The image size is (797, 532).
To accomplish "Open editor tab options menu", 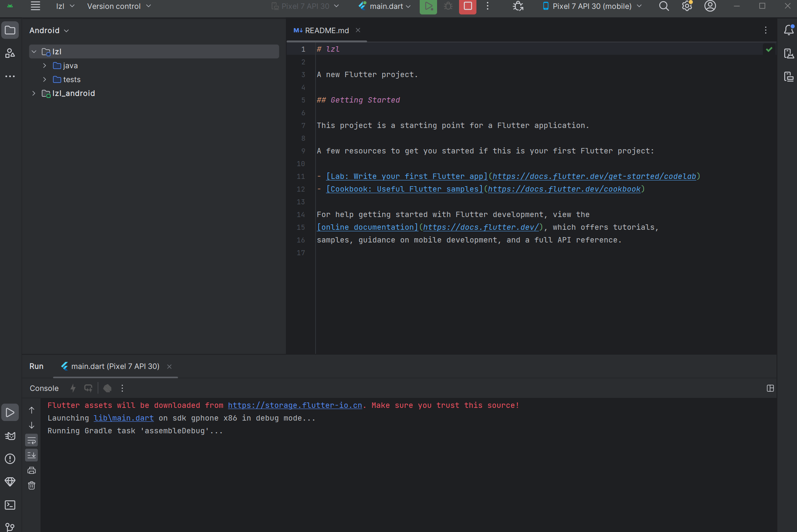I will click(x=766, y=30).
